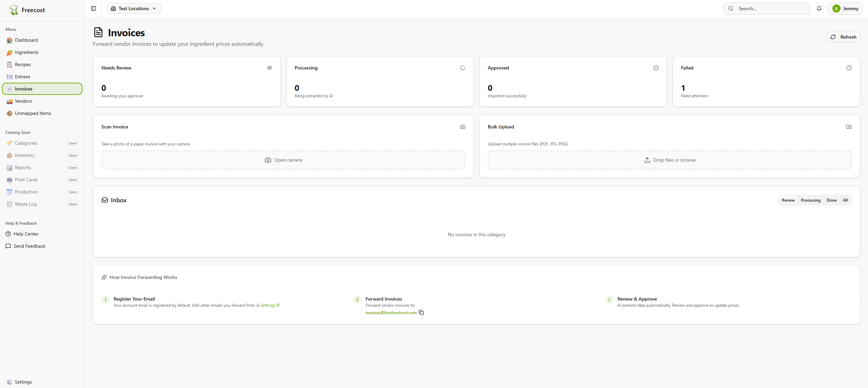Navigate to Entrees
Image resolution: width=868 pixels, height=388 pixels.
22,77
